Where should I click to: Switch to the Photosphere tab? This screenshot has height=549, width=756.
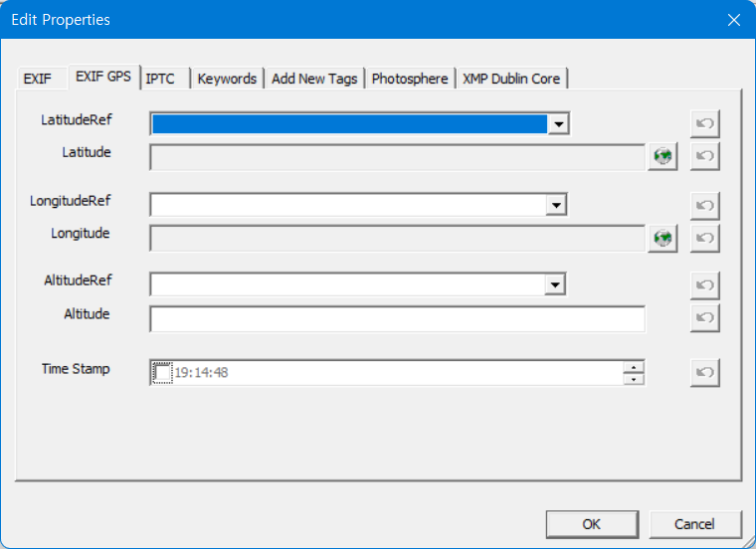pos(410,79)
